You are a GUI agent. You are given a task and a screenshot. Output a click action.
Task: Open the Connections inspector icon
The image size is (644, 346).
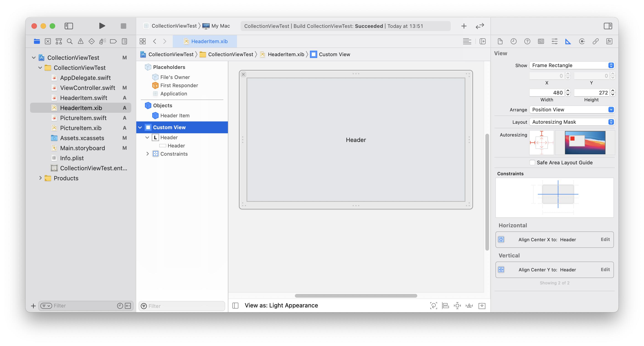coord(582,41)
